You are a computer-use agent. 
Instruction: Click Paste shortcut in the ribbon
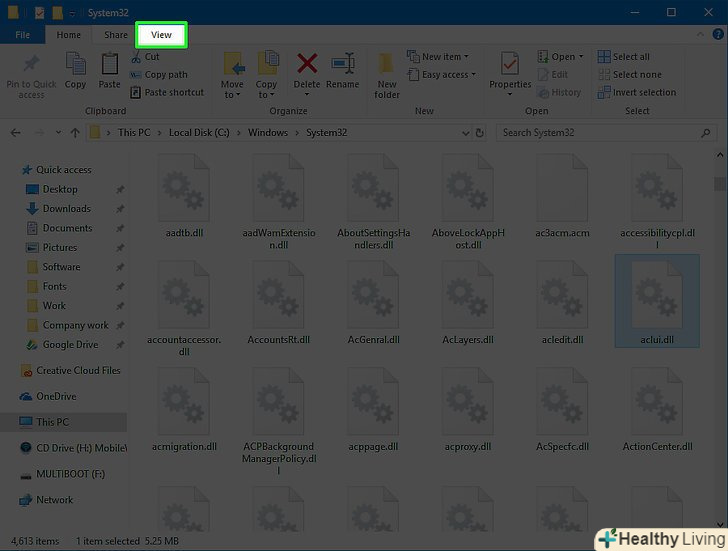click(168, 92)
